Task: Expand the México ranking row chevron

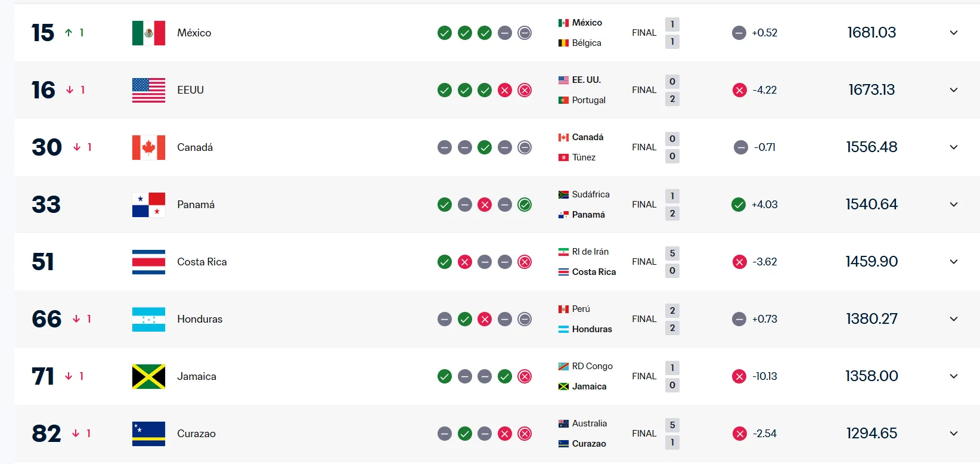Action: pyautogui.click(x=953, y=33)
